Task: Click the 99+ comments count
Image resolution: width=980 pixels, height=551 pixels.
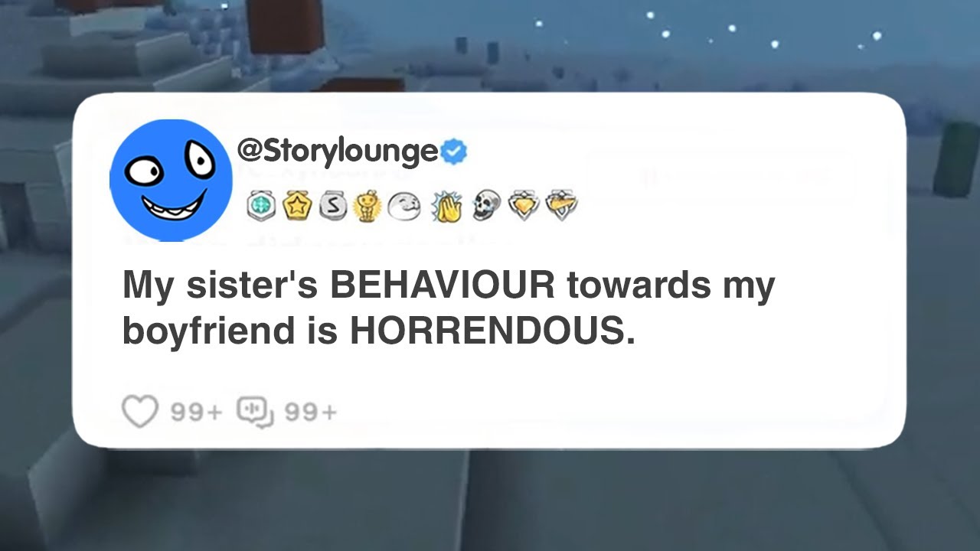Action: 311,412
